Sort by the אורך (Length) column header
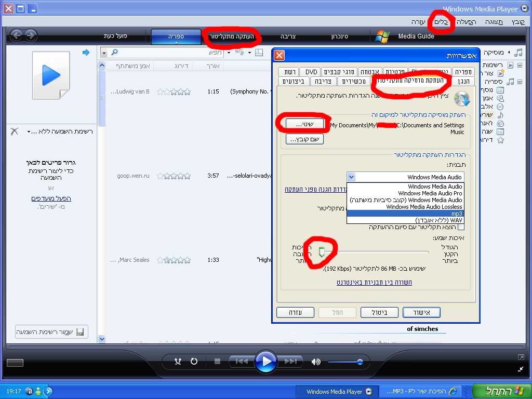Image resolution: width=532 pixels, height=399 pixels. point(212,66)
